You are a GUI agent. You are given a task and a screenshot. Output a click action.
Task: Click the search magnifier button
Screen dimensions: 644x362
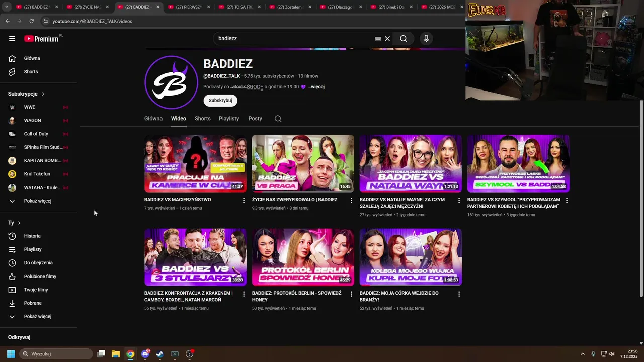pos(404,39)
